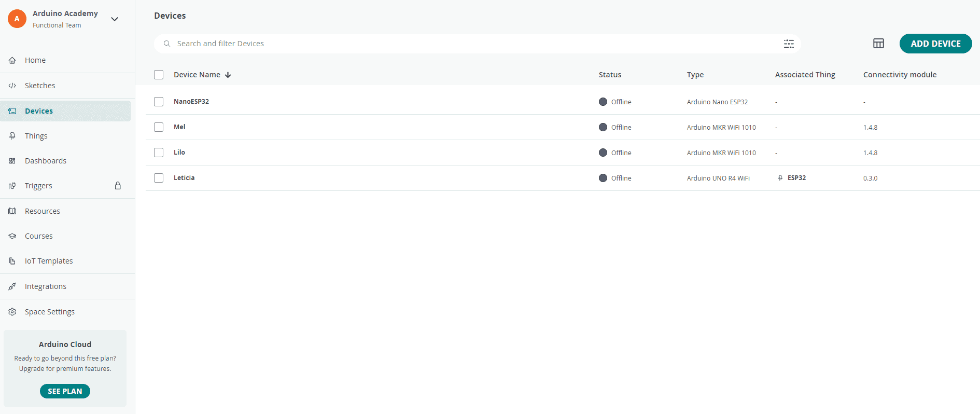The width and height of the screenshot is (980, 414).
Task: Click the Space Settings gear icon
Action: tap(12, 312)
